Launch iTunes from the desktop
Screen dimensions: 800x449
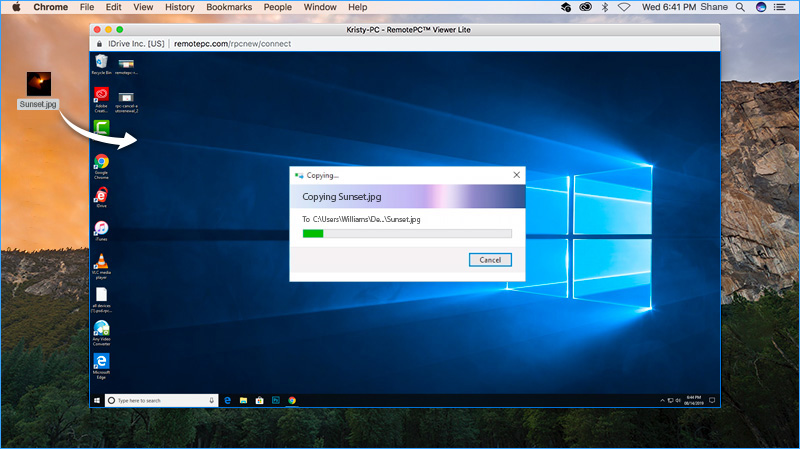[101, 229]
